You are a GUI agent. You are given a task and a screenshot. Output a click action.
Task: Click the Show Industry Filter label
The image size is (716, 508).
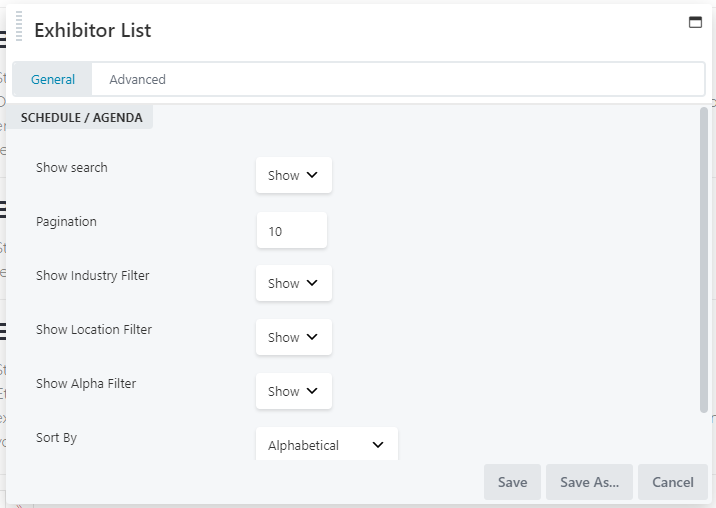coord(93,276)
